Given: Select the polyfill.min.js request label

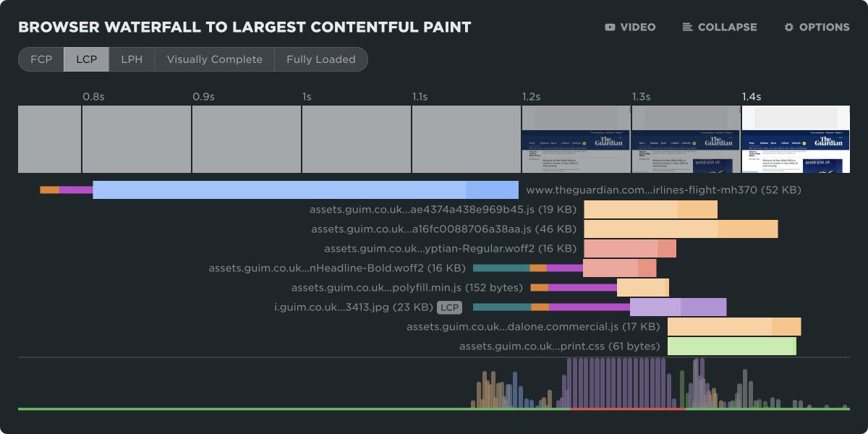Looking at the screenshot, I should [407, 288].
